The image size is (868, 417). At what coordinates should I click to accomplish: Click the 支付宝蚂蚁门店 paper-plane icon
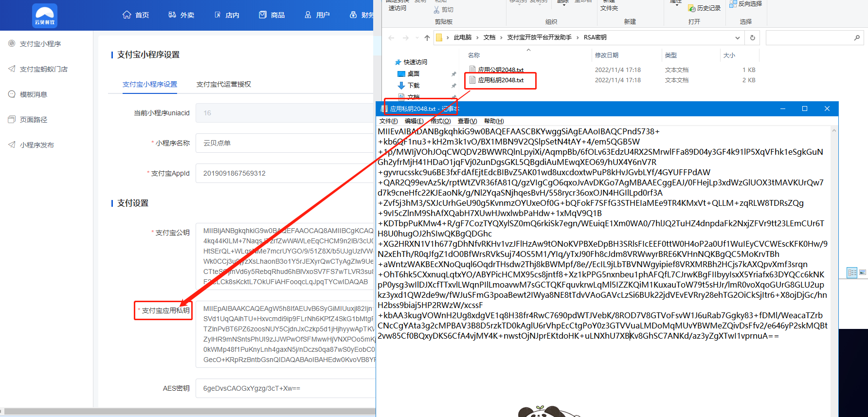pyautogui.click(x=12, y=69)
